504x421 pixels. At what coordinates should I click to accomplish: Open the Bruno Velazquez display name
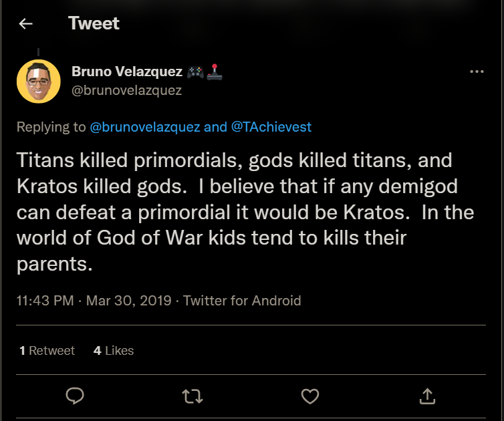coord(126,72)
